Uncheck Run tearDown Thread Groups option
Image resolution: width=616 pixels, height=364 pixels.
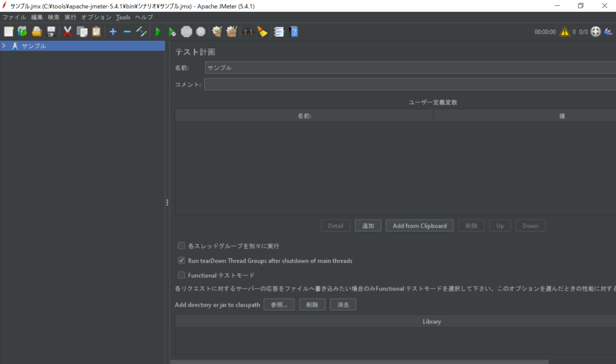pos(181,260)
